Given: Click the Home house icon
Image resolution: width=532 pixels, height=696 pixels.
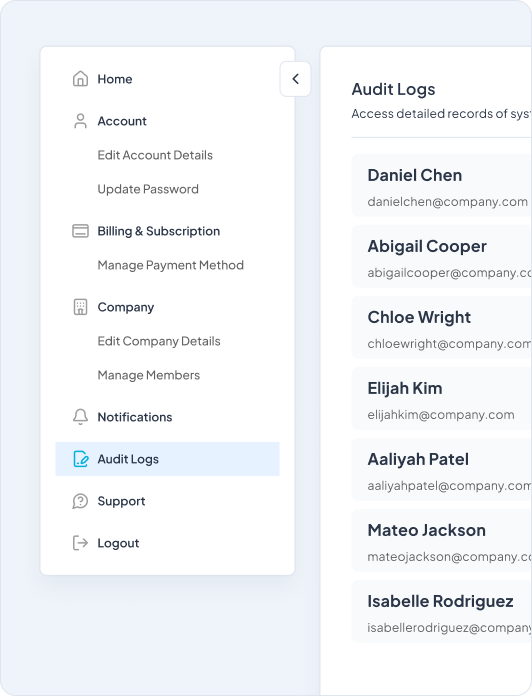Looking at the screenshot, I should coord(80,79).
